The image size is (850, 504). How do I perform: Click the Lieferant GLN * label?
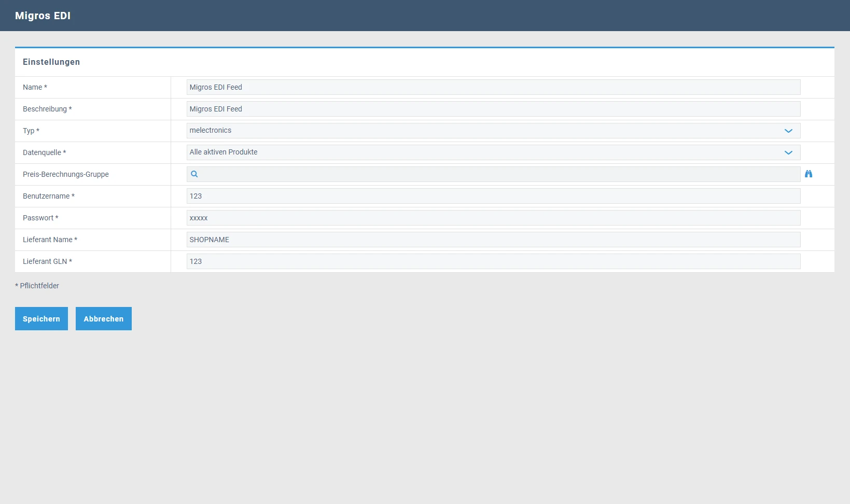click(x=47, y=261)
